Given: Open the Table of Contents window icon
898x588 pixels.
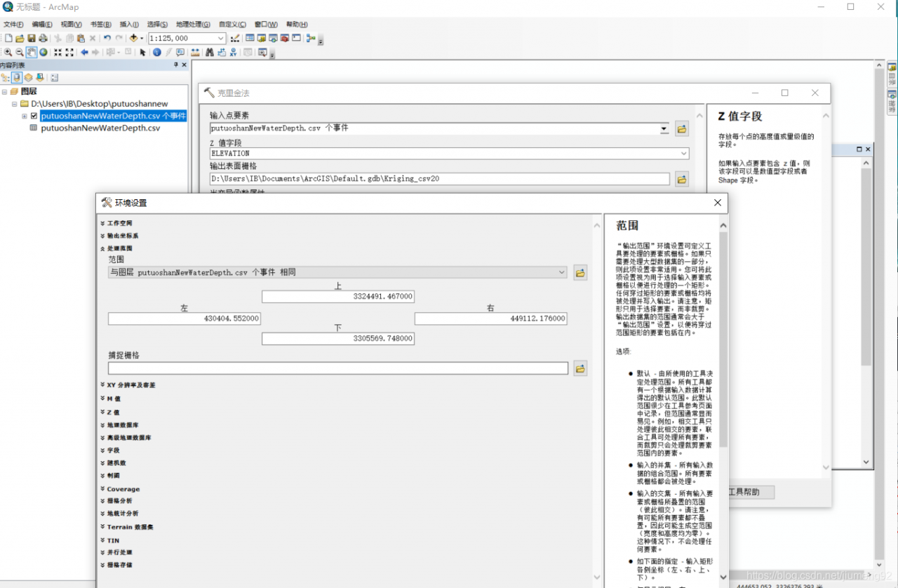Looking at the screenshot, I should 250,38.
